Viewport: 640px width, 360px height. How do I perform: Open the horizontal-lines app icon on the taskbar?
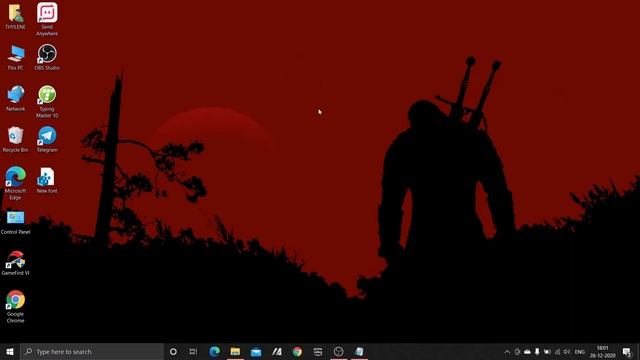(318, 351)
